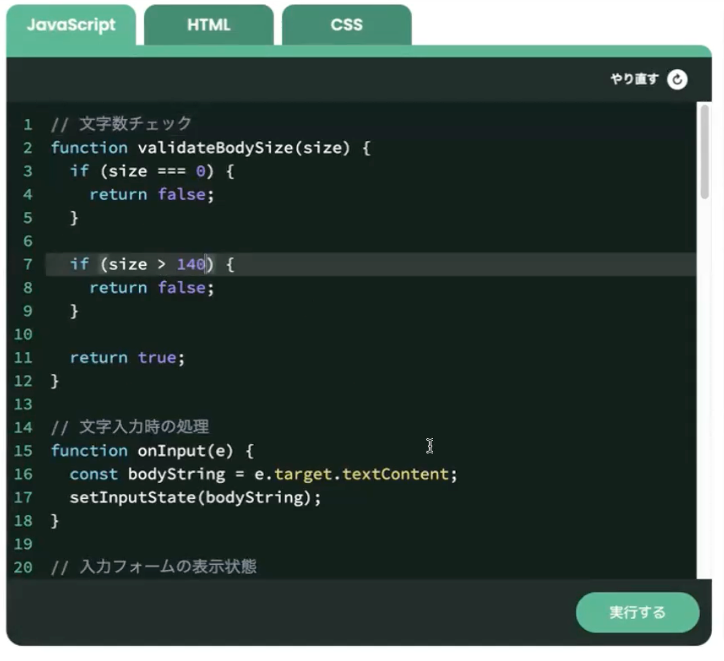
Task: Click line number 7 in gutter
Action: pyautogui.click(x=28, y=264)
